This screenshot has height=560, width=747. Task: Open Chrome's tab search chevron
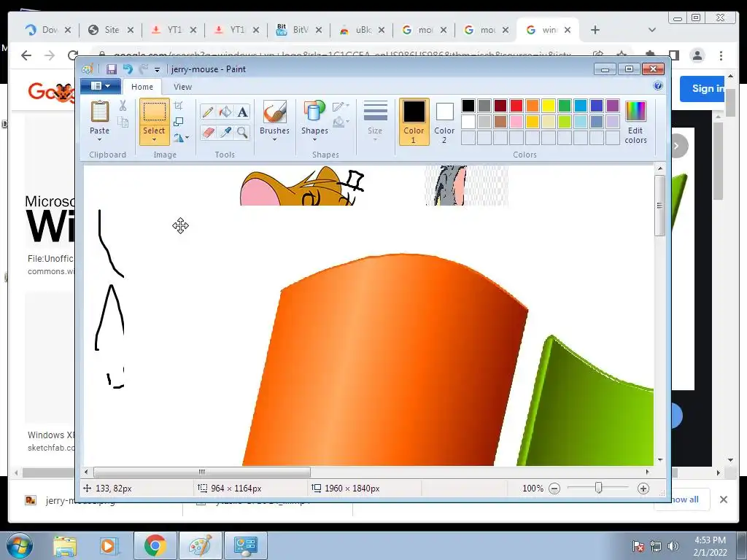652,30
